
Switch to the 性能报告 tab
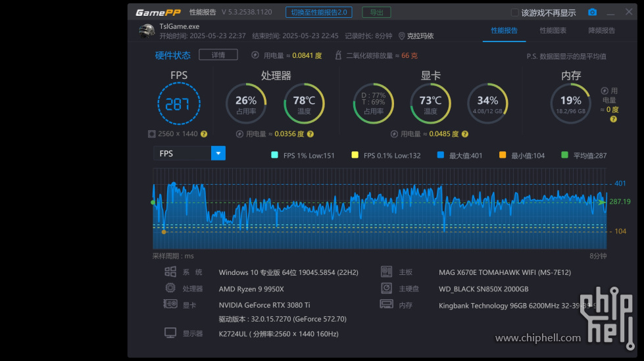pyautogui.click(x=504, y=30)
